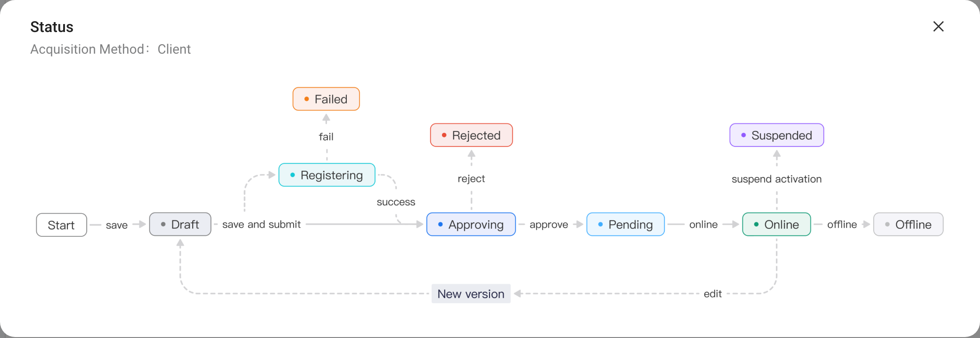Click the 'offline' transition label
The width and height of the screenshot is (980, 338).
pos(842,225)
